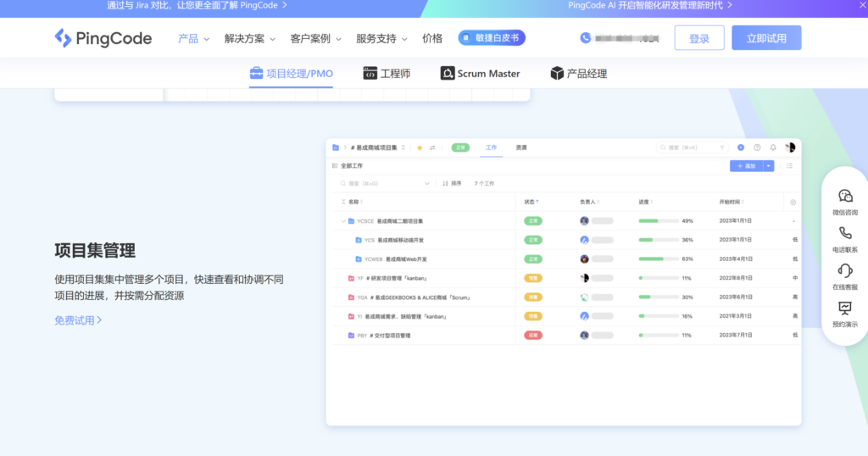Viewport: 868px width, 456px height.
Task: Click the grid icon beside 全部工作
Action: pyautogui.click(x=334, y=166)
